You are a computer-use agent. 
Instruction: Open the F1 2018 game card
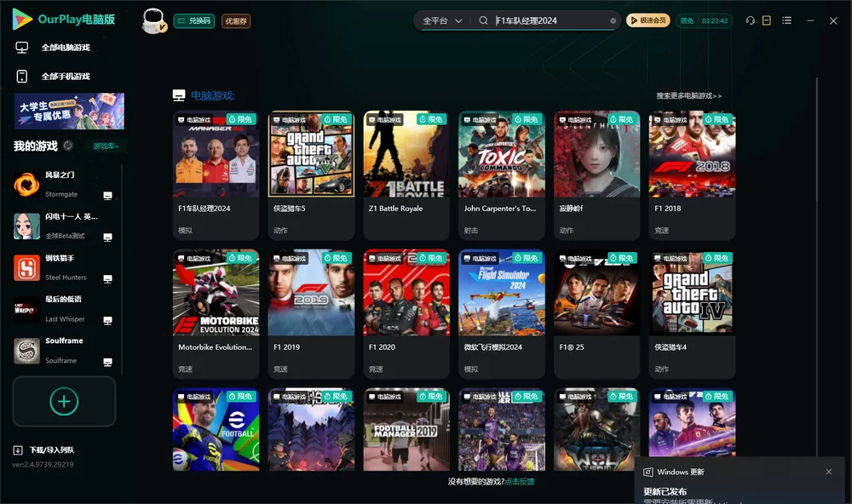(692, 175)
